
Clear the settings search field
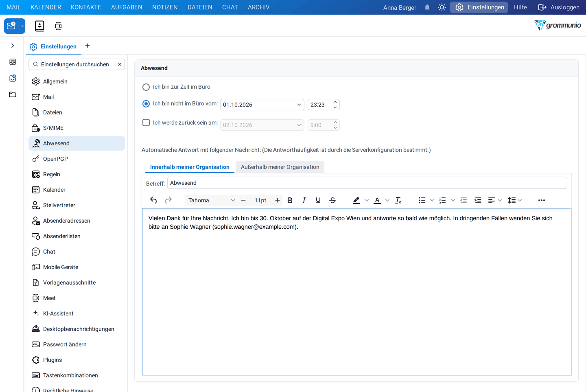tap(120, 64)
